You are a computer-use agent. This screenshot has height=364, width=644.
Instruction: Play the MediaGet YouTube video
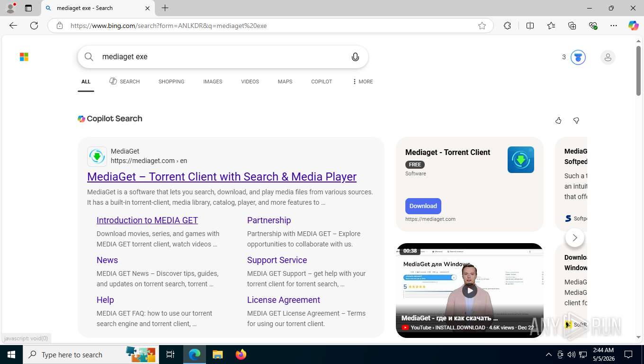470,291
